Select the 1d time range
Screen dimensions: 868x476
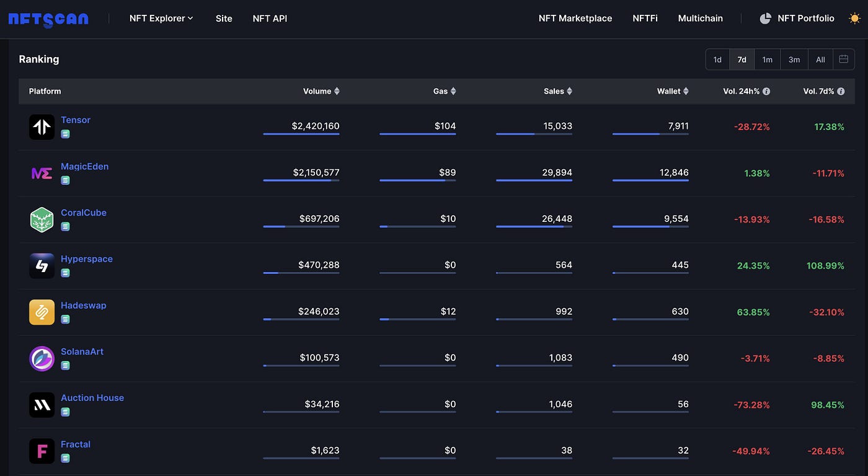[x=717, y=59]
